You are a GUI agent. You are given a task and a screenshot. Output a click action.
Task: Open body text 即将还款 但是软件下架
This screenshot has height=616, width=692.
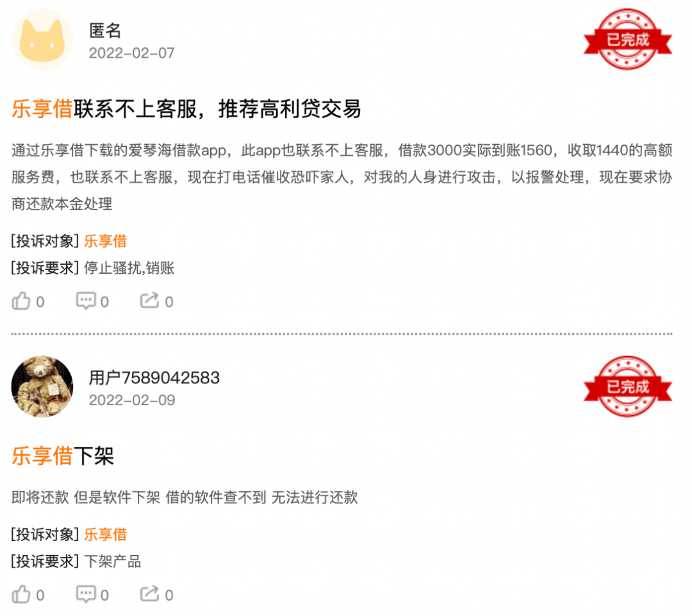(x=185, y=497)
